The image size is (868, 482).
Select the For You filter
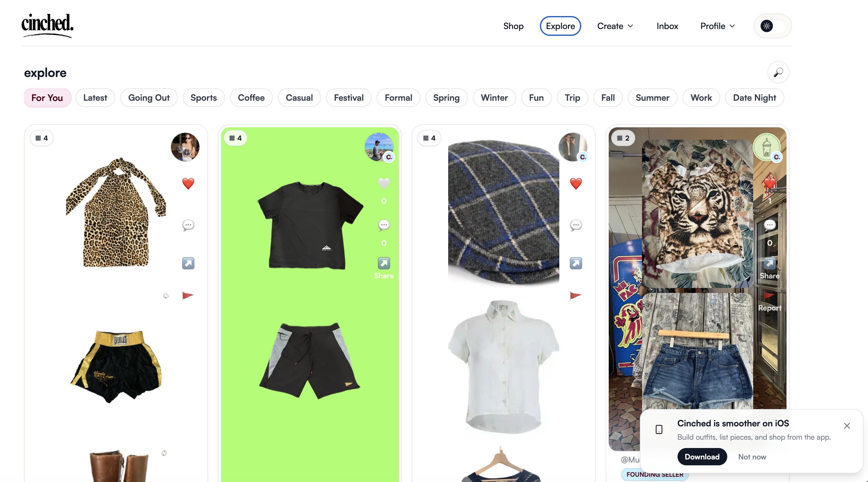(x=47, y=98)
